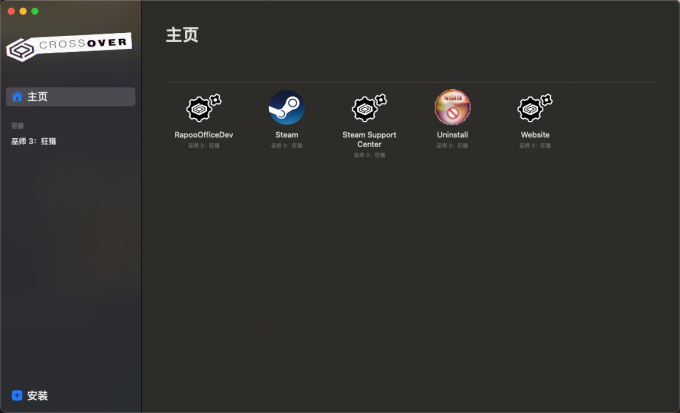Click the Steam Support Center label text
680x413 pixels.
pyautogui.click(x=369, y=139)
